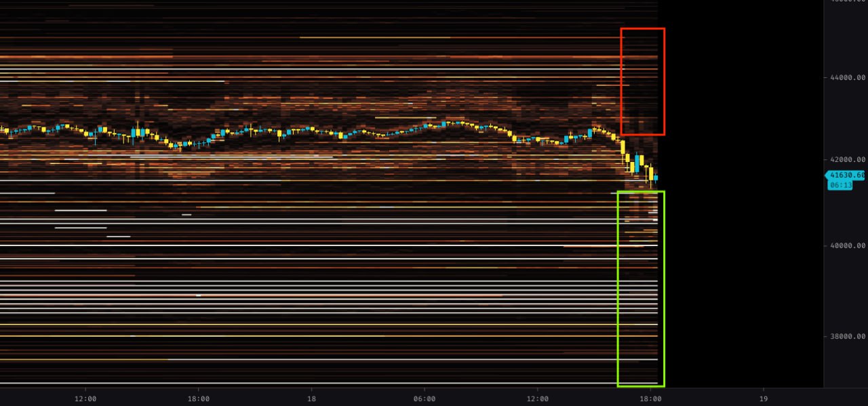Click the date marker 18 on time axis
Image resolution: width=868 pixels, height=406 pixels.
click(311, 399)
